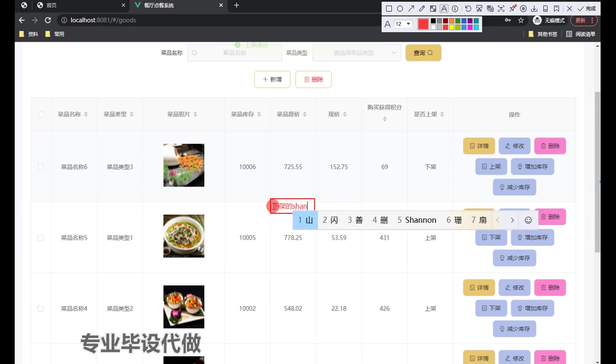Click the OCR text recognition icon
Image resolution: width=616 pixels, height=364 pixels.
(501, 9)
